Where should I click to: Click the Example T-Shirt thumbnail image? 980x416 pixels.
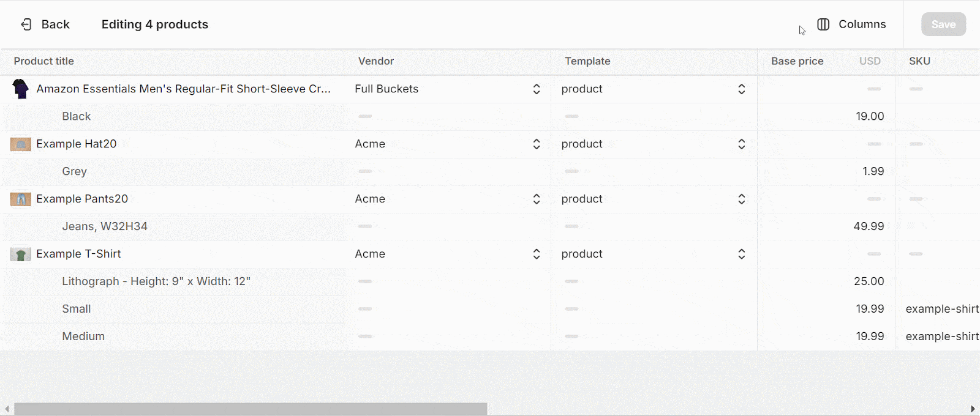(x=21, y=254)
